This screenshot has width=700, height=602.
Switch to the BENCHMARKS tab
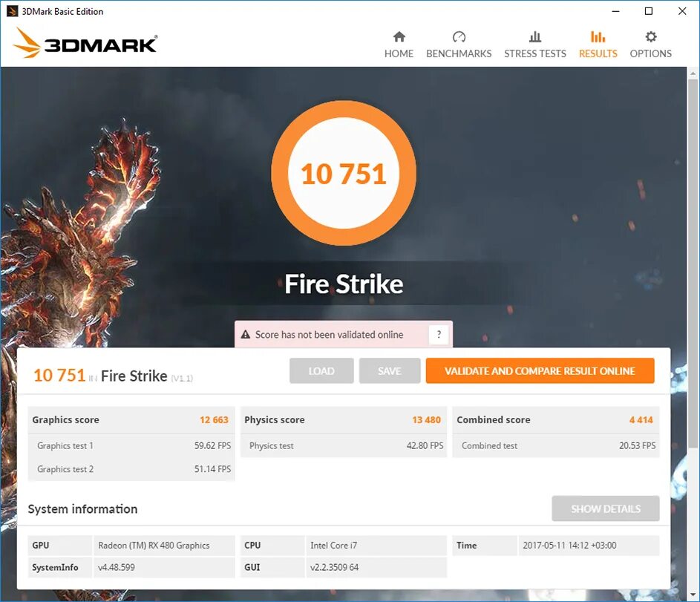(459, 45)
